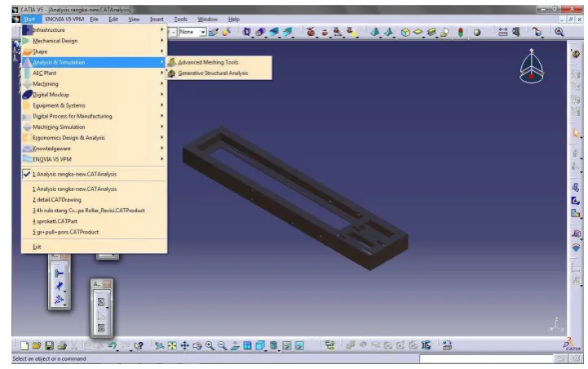Viewport: 588px width, 369px height.
Task: Click the multi-view window icon
Action: tap(247, 345)
